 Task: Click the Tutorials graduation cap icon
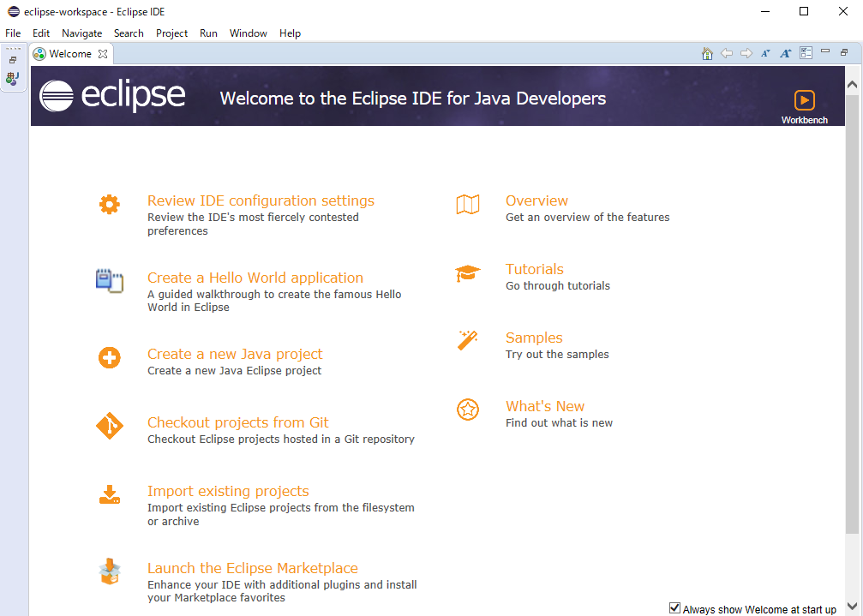[x=468, y=272]
